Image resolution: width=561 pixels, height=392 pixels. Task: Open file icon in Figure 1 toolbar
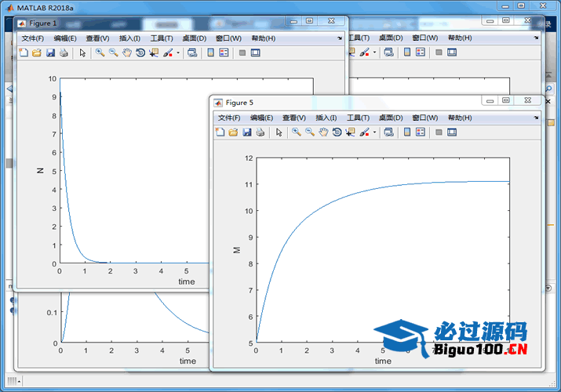point(37,53)
